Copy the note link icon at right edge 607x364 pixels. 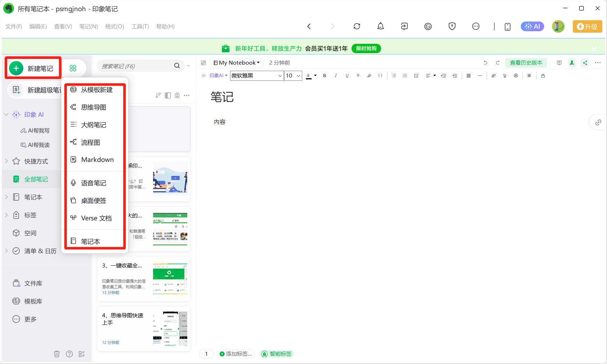(x=598, y=122)
